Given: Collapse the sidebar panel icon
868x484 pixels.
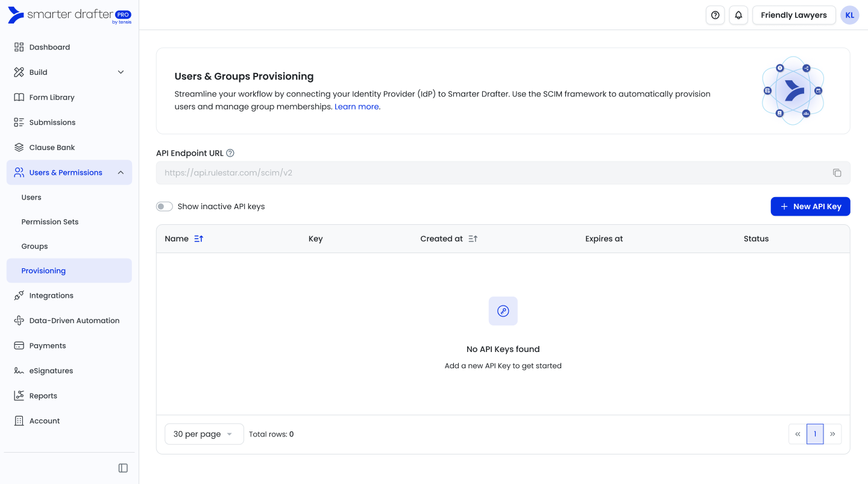Looking at the screenshot, I should pos(123,468).
